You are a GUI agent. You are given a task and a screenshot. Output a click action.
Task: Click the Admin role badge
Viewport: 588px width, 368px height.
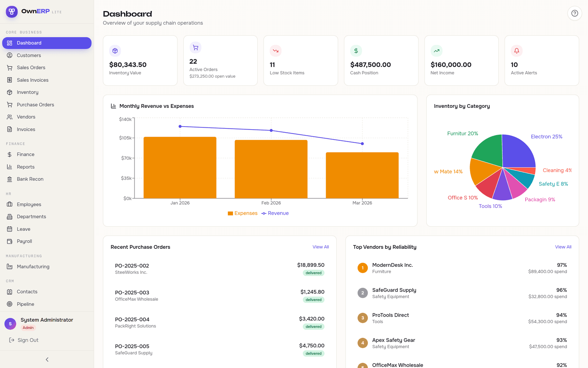(28, 328)
